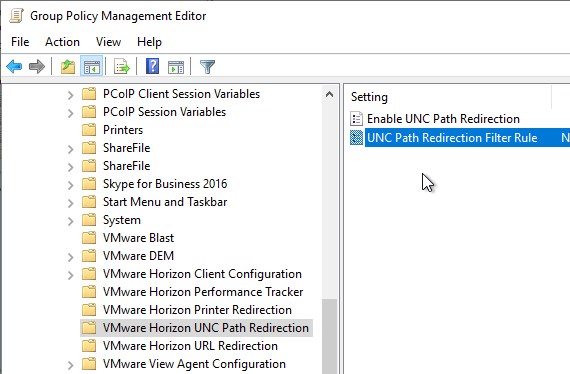Select VMware Horizon URL Redirection folder
The image size is (570, 374).
[x=190, y=346]
